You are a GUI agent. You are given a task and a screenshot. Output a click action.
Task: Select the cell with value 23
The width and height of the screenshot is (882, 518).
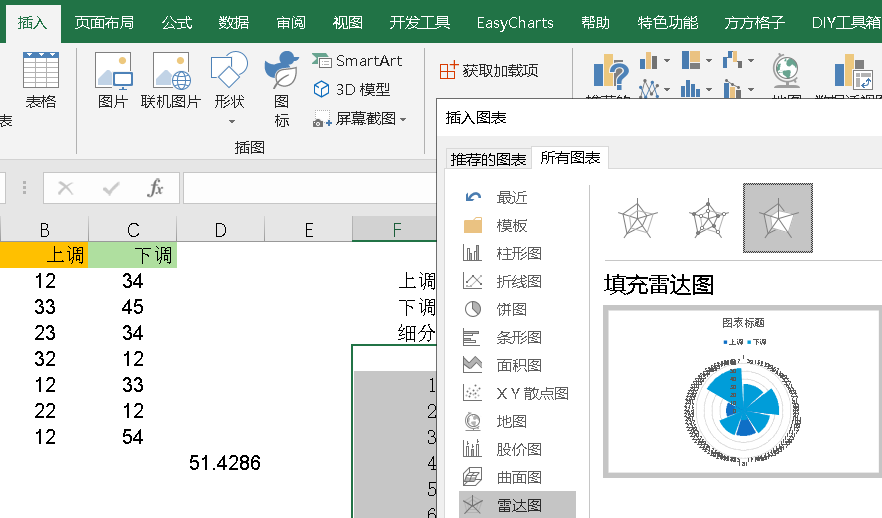tap(44, 333)
